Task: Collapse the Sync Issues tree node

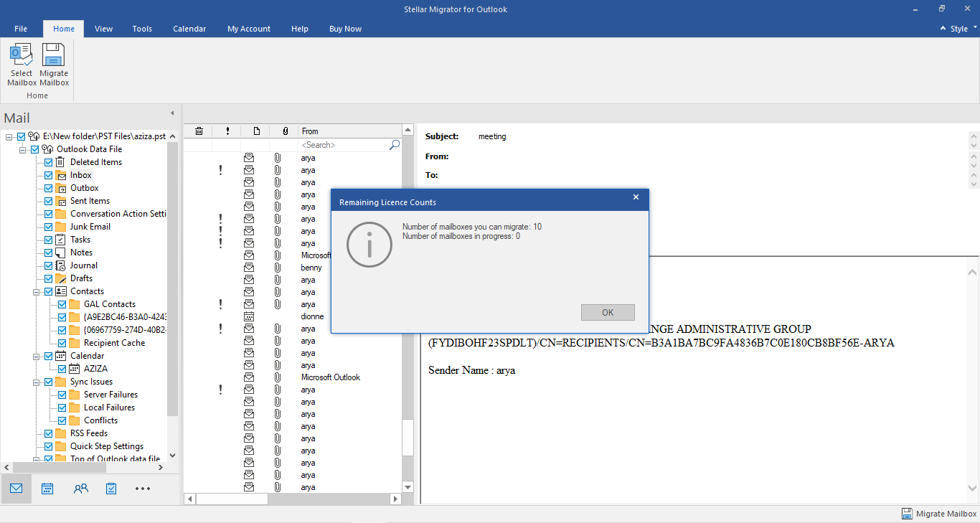Action: coord(36,382)
